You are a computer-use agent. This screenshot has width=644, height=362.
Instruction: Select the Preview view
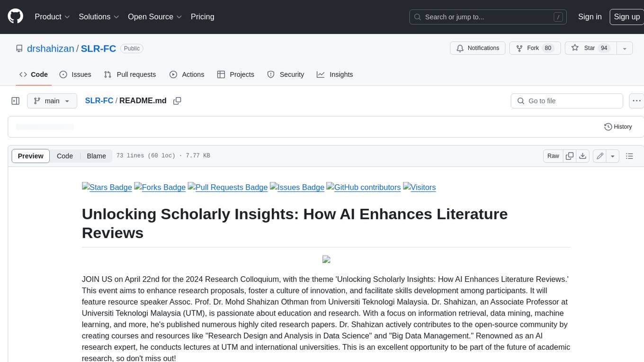31,156
